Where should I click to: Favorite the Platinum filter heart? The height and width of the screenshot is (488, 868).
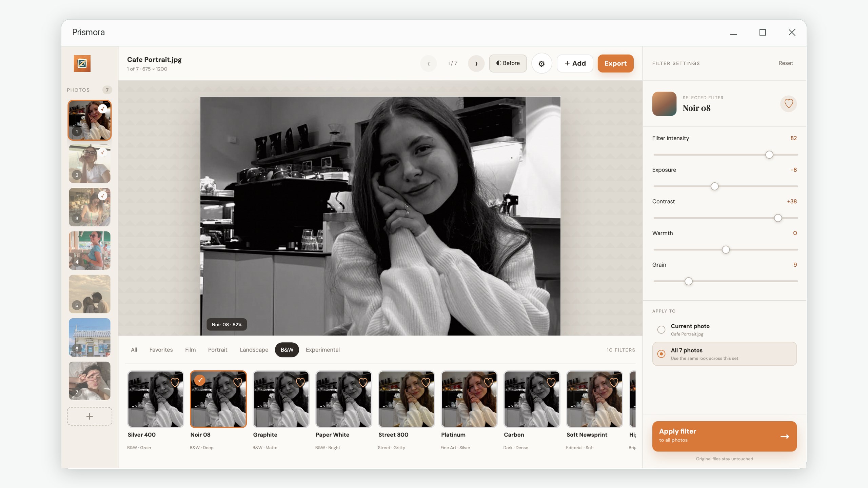coord(488,382)
